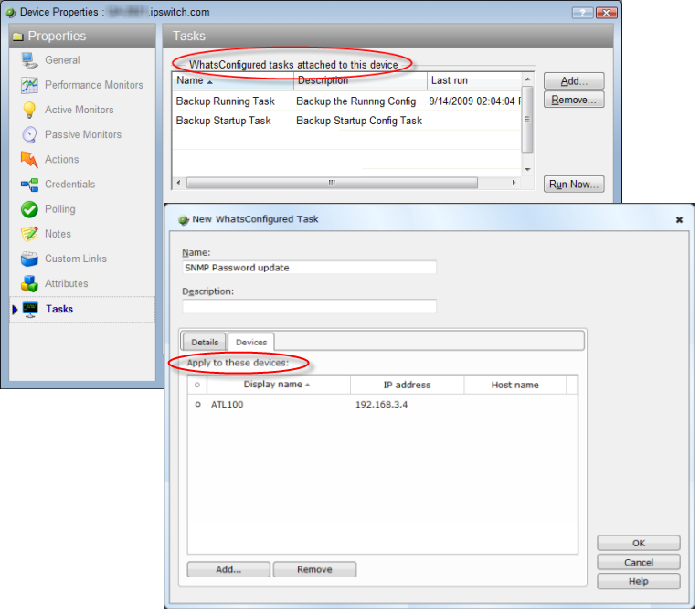The height and width of the screenshot is (614, 700).
Task: Click the 9/14/2009 last run cell
Action: (474, 101)
